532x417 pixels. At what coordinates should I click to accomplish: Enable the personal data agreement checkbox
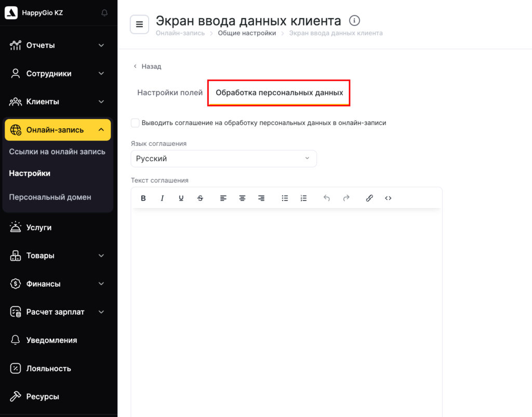click(x=135, y=123)
